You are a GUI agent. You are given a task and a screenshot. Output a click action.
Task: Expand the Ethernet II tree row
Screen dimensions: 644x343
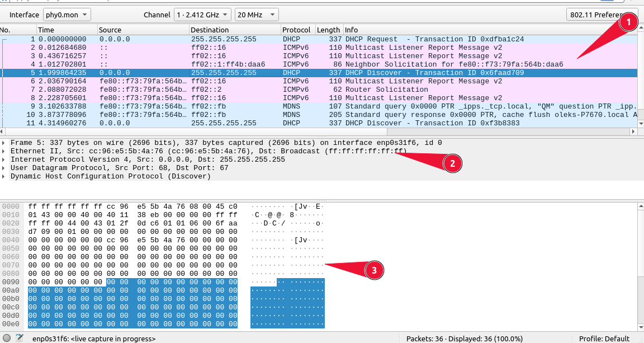(4, 151)
